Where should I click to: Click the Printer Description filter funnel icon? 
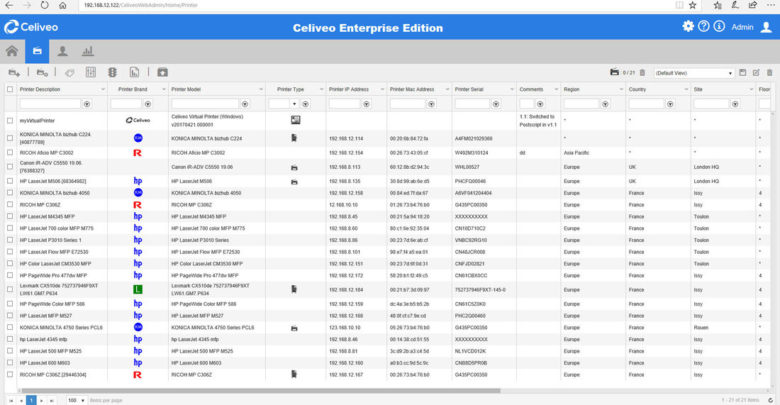(x=87, y=104)
